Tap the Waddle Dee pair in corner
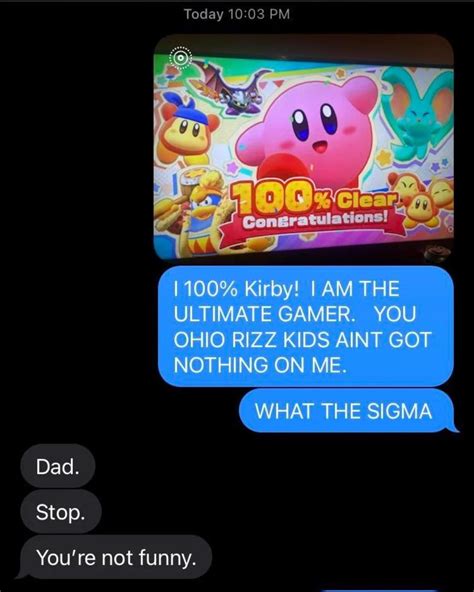Image resolution: width=474 pixels, height=592 pixels. (x=421, y=202)
